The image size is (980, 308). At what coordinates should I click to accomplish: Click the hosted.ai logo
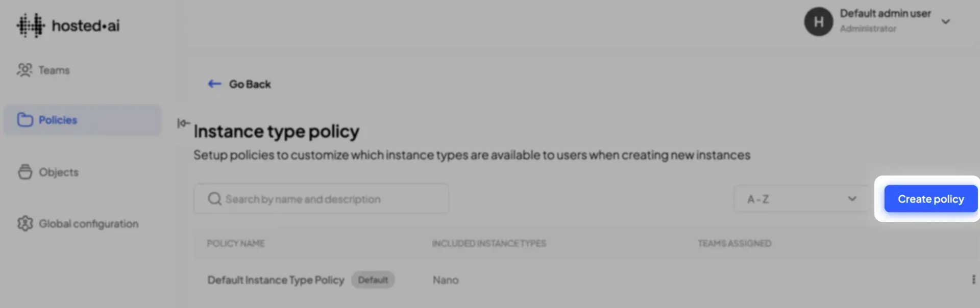tap(68, 25)
